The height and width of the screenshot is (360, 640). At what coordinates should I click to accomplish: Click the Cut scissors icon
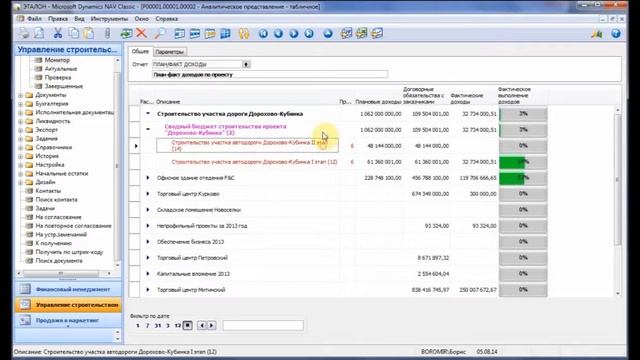(x=58, y=33)
